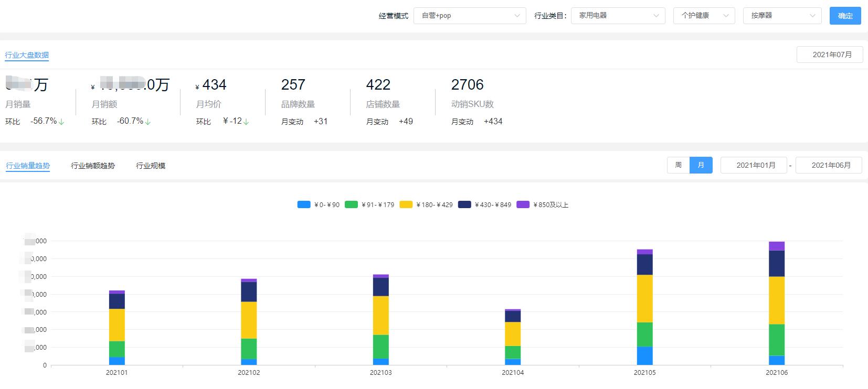868x389 pixels.
Task: Click the yellow segment of the 202106 bar
Action: [x=777, y=300]
